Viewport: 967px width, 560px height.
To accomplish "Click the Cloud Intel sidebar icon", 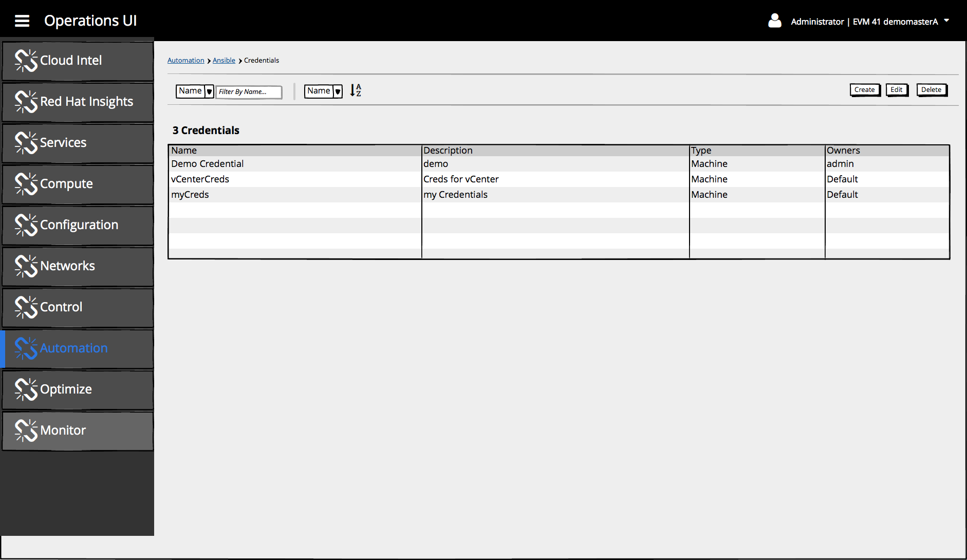I will [x=26, y=61].
